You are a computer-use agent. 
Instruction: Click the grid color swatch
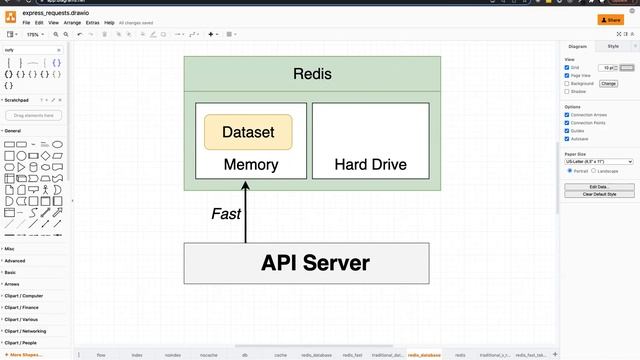tap(627, 67)
